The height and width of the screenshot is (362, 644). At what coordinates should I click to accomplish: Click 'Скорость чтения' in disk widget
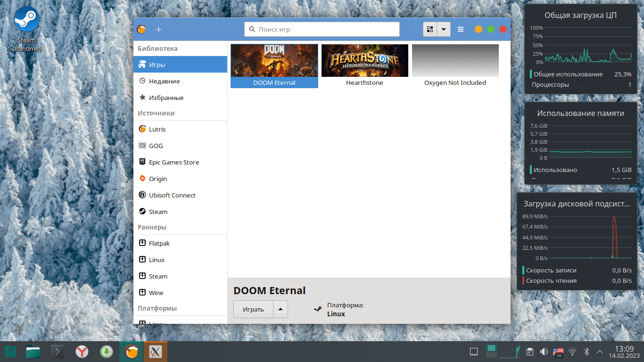point(551,280)
